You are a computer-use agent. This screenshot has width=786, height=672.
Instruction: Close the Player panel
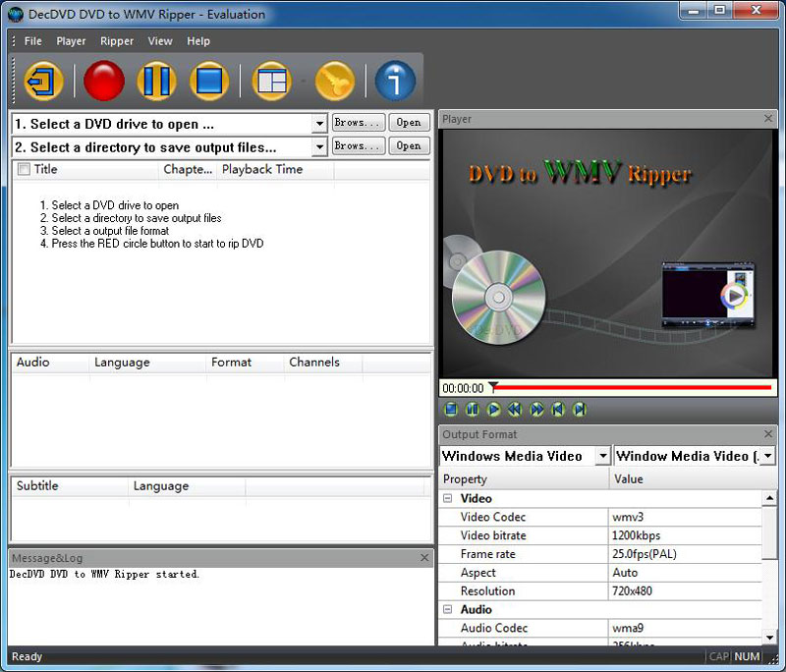click(768, 119)
